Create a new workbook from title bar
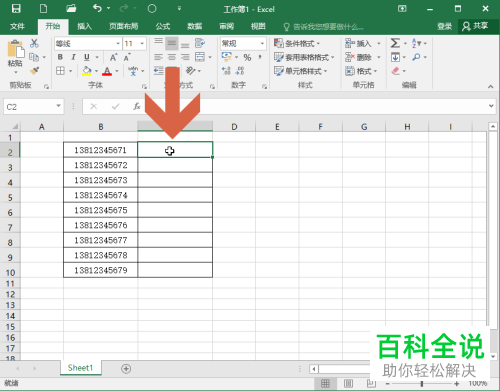 (x=43, y=8)
